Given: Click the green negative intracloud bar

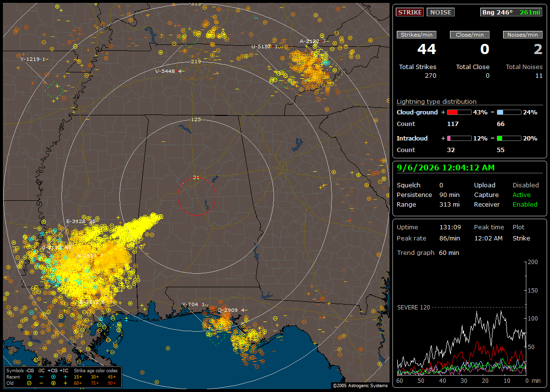Looking at the screenshot, I should (x=509, y=139).
